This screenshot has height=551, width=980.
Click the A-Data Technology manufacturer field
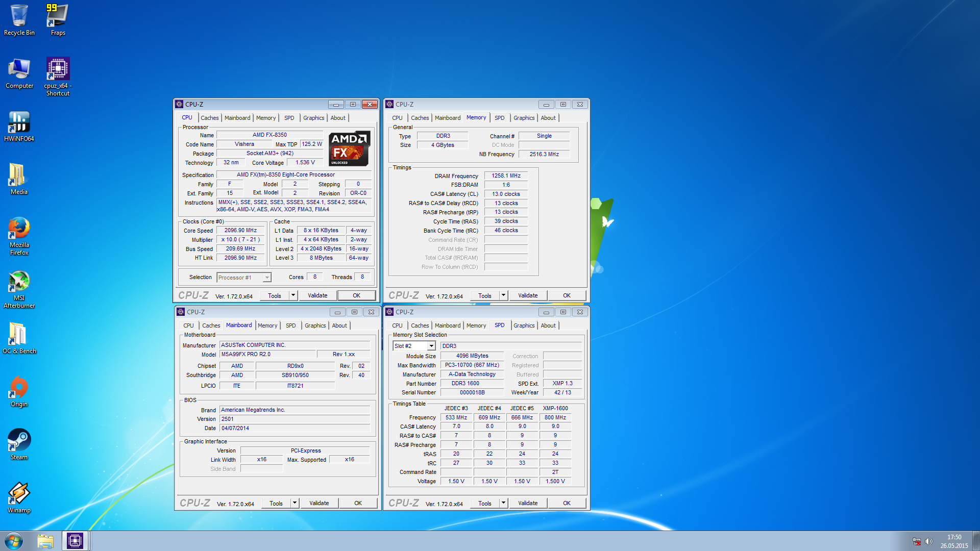(x=472, y=374)
